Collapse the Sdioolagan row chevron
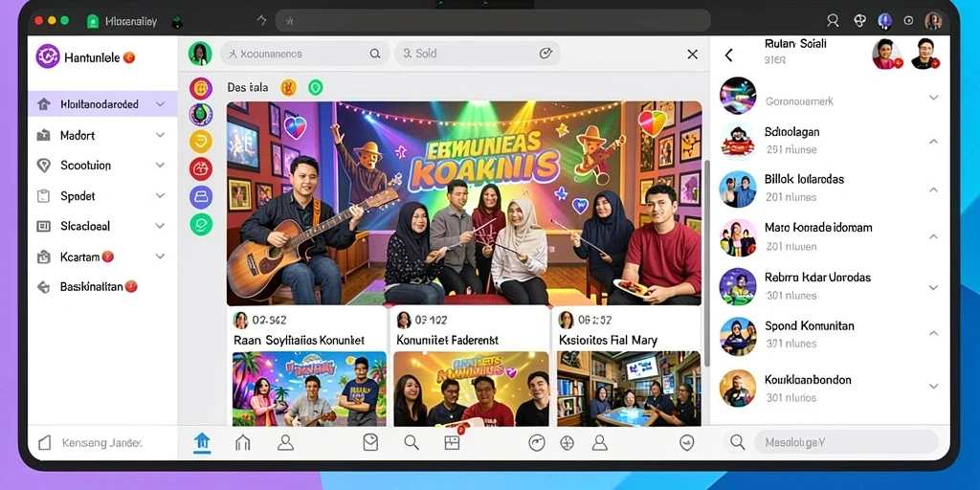 click(934, 142)
